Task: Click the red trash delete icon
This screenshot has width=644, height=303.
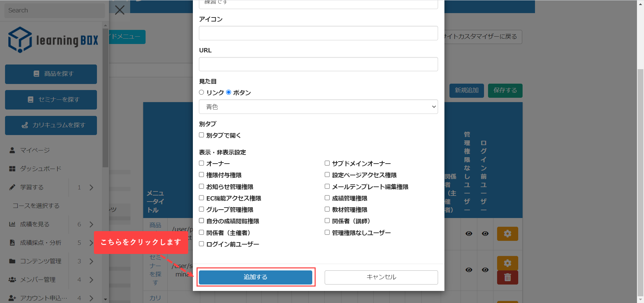Action: 507,277
